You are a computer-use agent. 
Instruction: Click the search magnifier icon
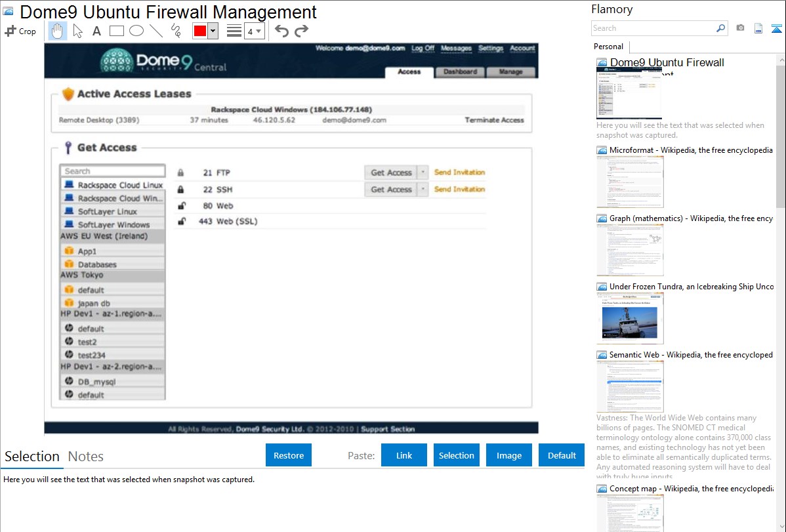[721, 28]
